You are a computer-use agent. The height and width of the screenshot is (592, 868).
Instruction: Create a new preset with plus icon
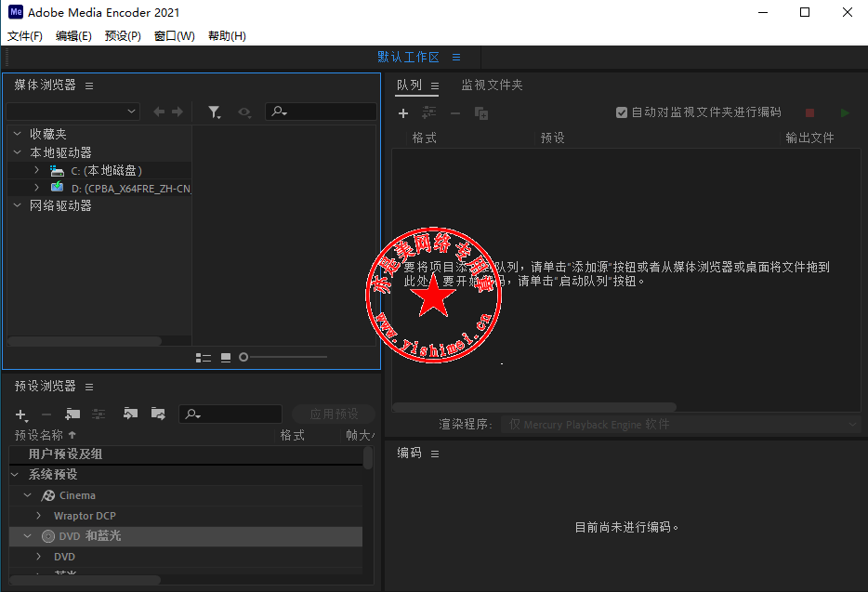pos(21,414)
